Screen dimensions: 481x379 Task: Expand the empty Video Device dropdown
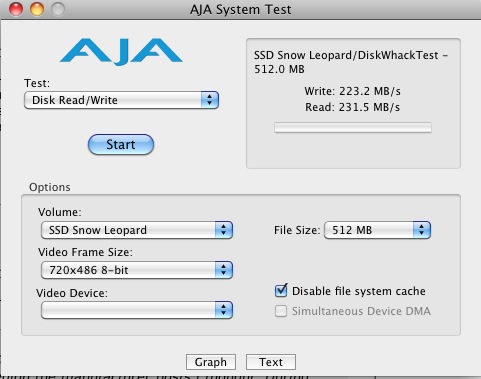(137, 310)
